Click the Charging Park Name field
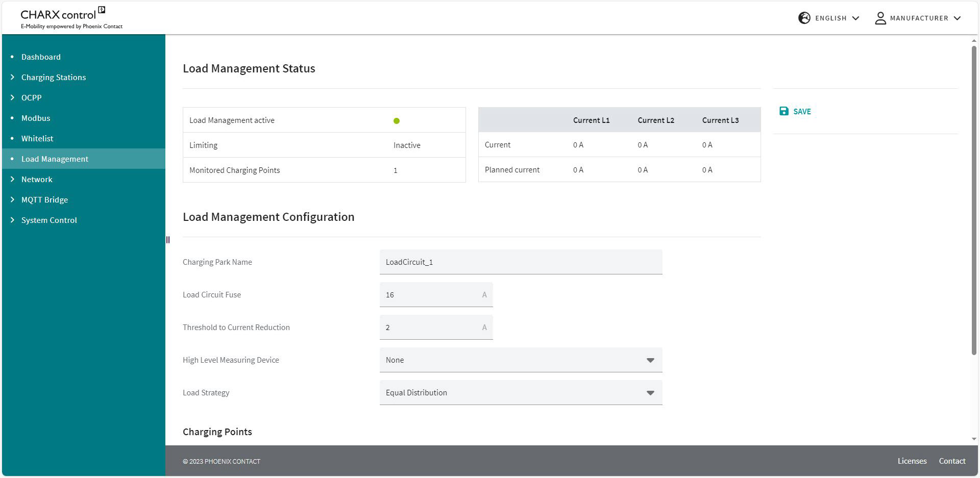This screenshot has height=478, width=980. pos(521,262)
